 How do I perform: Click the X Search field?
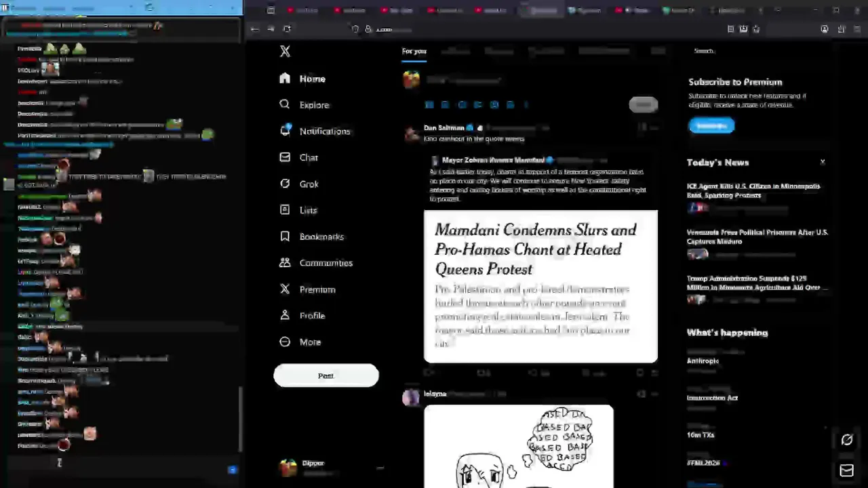coord(756,51)
